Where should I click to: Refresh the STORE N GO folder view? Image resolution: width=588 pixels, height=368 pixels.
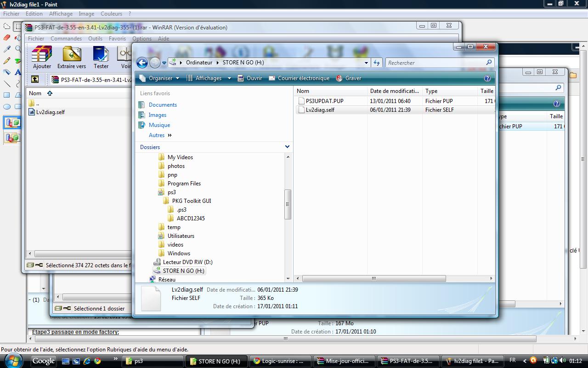tap(377, 63)
